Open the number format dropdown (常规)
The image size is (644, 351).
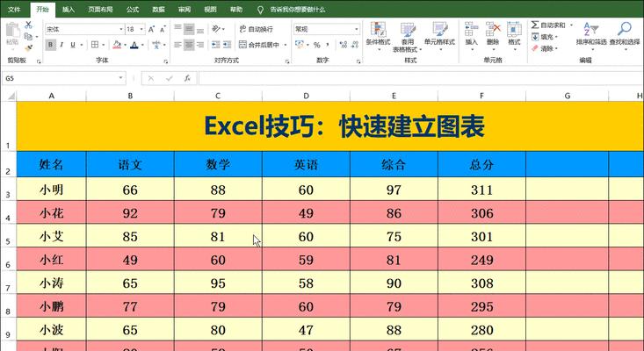(x=357, y=29)
